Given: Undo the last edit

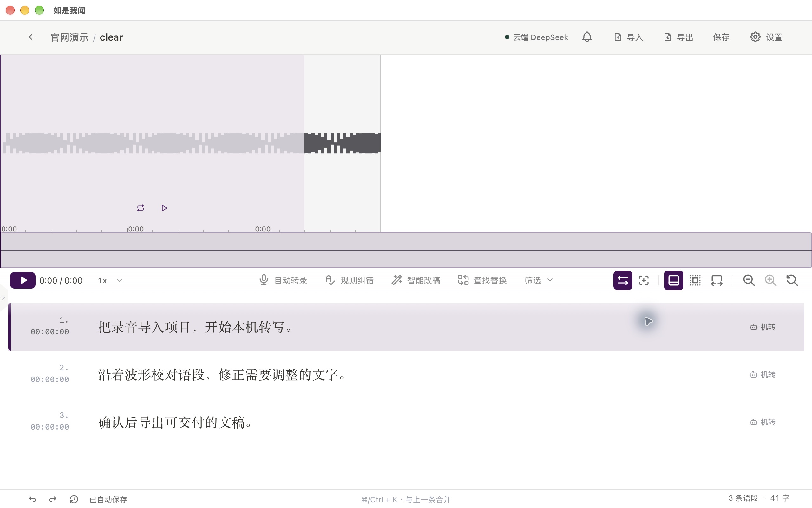Looking at the screenshot, I should 32,499.
